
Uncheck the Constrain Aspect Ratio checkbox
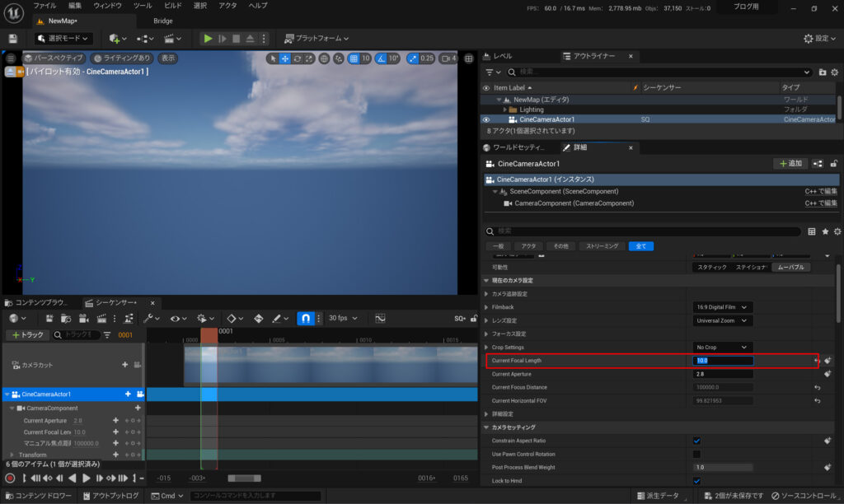[x=696, y=441]
